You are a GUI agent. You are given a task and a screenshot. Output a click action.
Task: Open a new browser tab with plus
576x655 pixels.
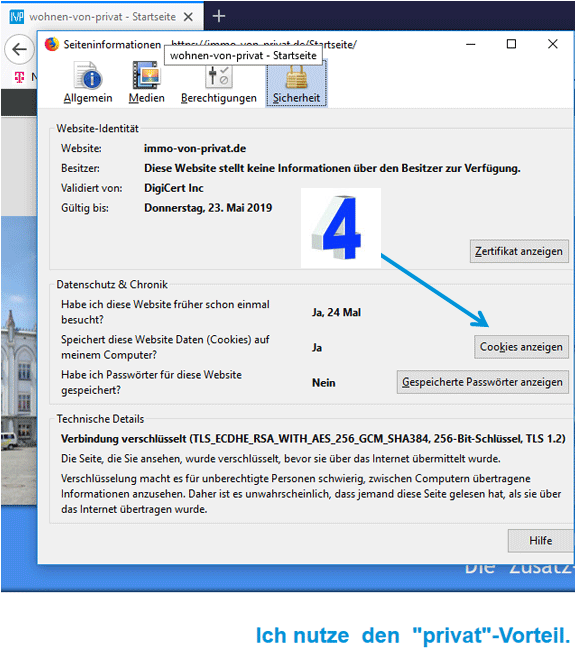218,16
